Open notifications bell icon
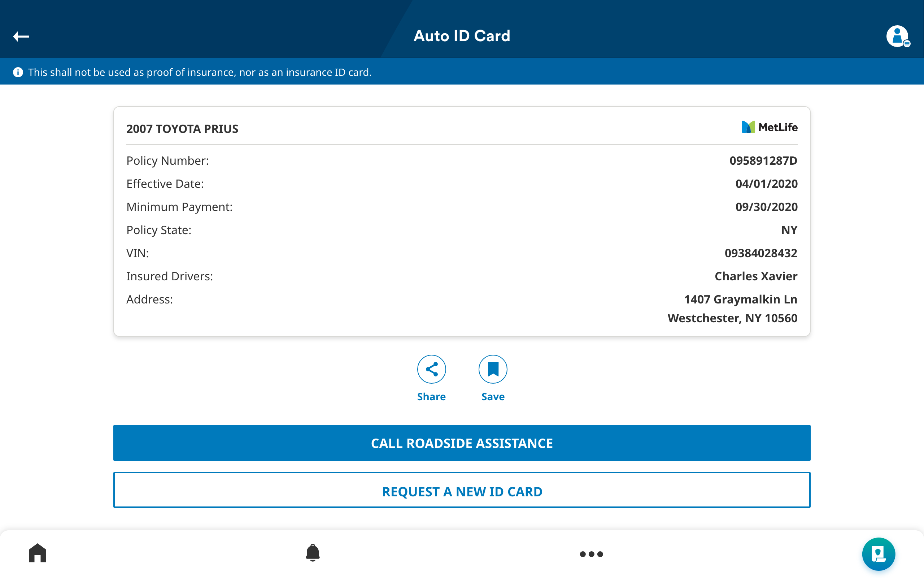924x578 pixels. [x=313, y=553]
